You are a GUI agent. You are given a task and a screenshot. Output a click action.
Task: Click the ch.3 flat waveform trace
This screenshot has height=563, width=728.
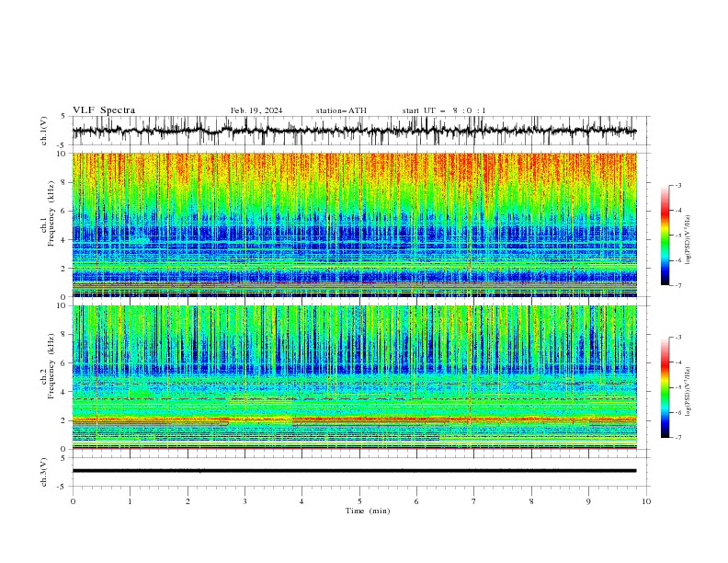tap(354, 471)
